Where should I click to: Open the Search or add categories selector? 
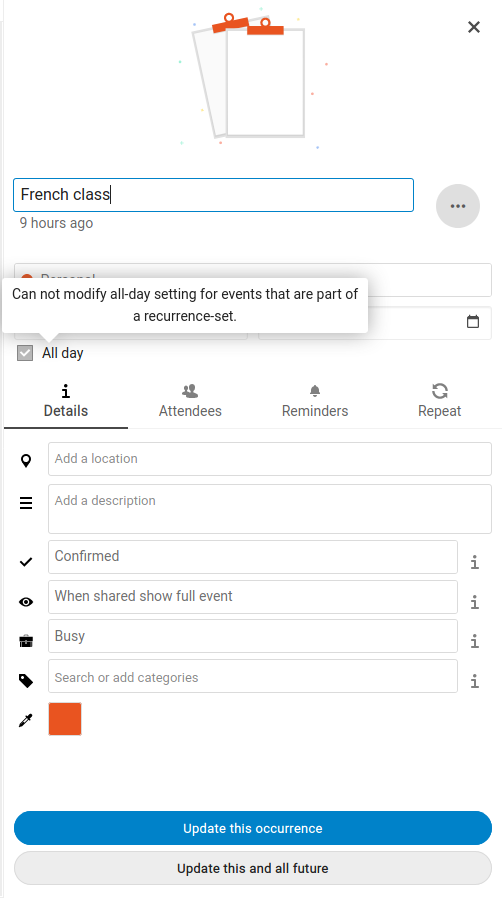(x=252, y=676)
